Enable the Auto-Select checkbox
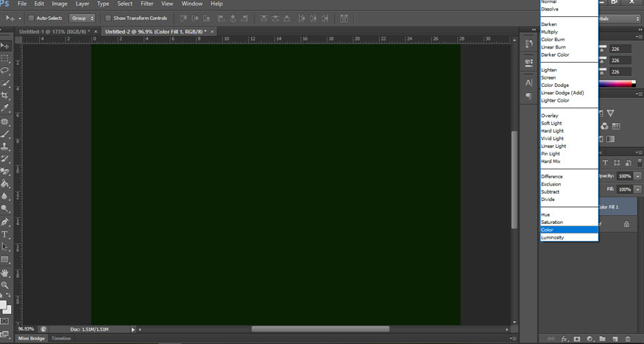The height and width of the screenshot is (344, 644). pos(30,18)
